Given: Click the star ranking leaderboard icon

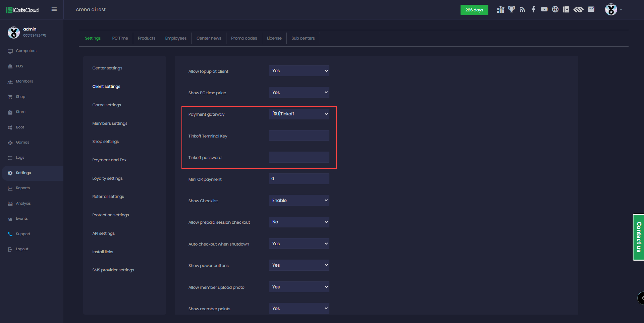Looking at the screenshot, I should pyautogui.click(x=500, y=9).
